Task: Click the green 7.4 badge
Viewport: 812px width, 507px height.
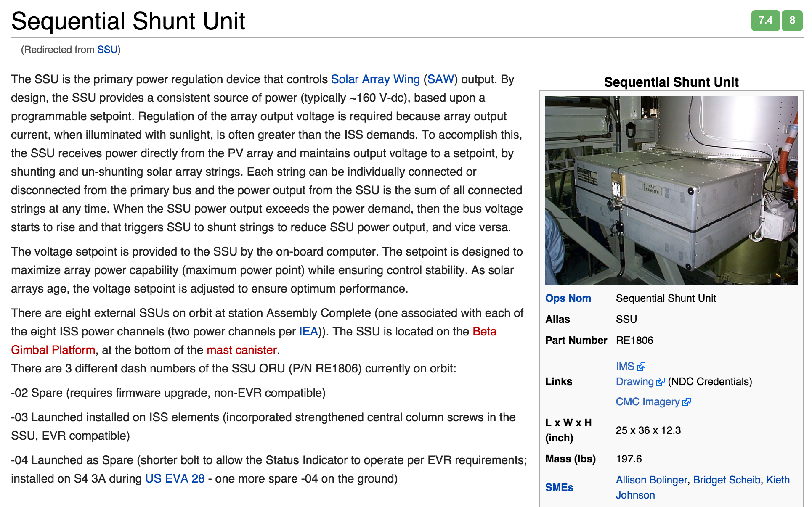Action: point(765,20)
